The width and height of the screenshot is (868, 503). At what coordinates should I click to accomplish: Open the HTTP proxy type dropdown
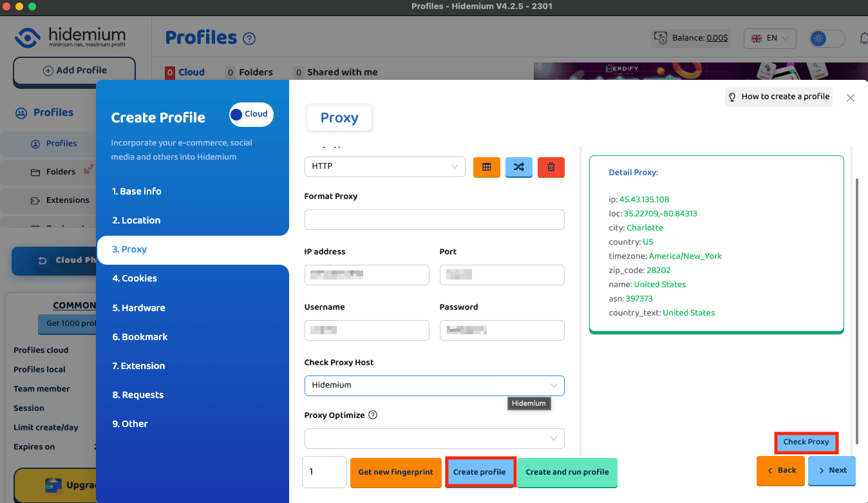384,167
